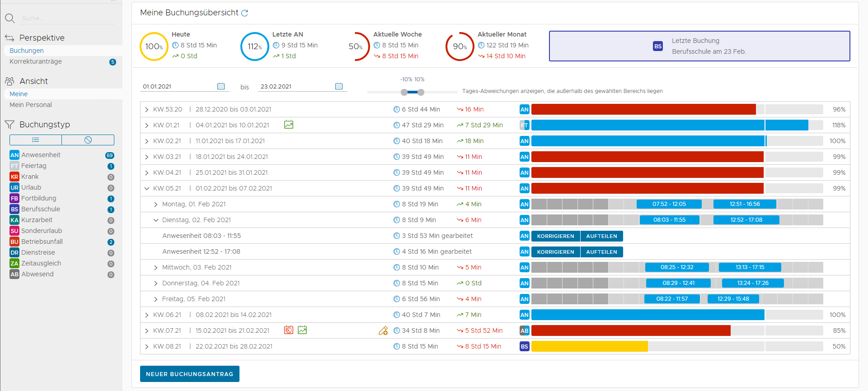Toggle the Berufsschule booking type filter
The width and height of the screenshot is (868, 391).
pyautogui.click(x=40, y=209)
